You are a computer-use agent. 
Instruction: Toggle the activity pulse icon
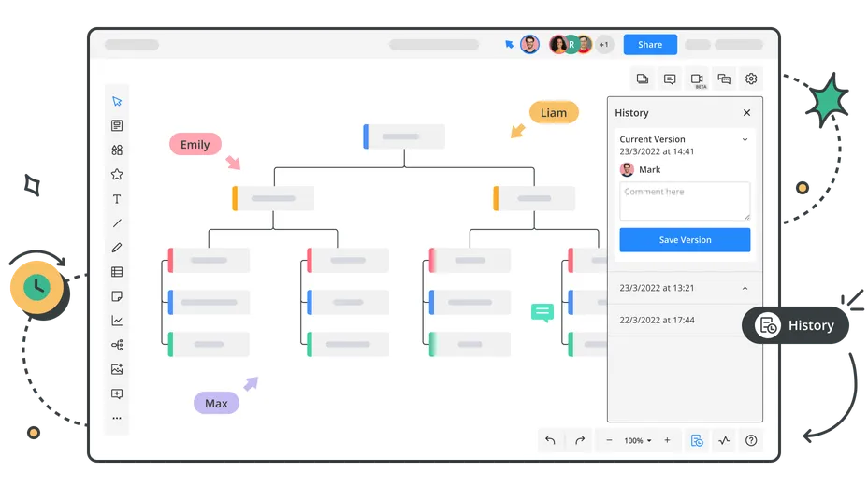tap(724, 440)
